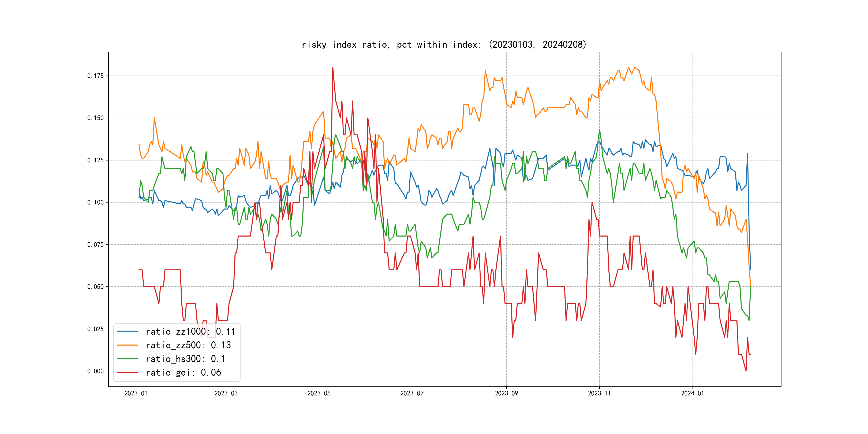Click the 0.000 y-axis tick label
This screenshot has width=868, height=434.
pos(95,371)
